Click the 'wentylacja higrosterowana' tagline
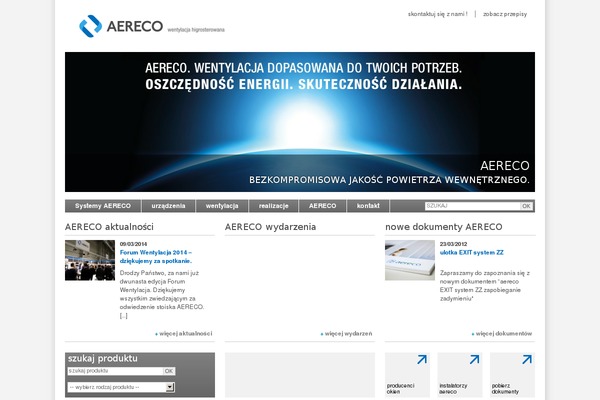 coord(196,30)
